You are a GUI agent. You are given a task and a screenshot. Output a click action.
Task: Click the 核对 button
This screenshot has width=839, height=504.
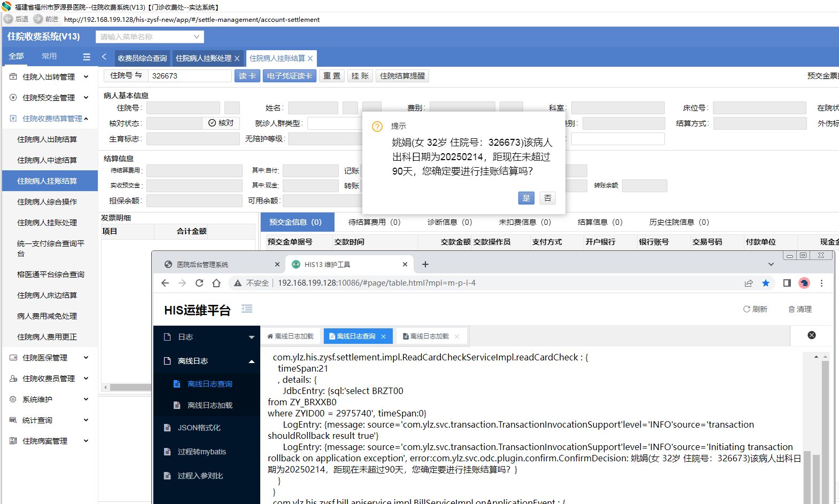point(221,123)
